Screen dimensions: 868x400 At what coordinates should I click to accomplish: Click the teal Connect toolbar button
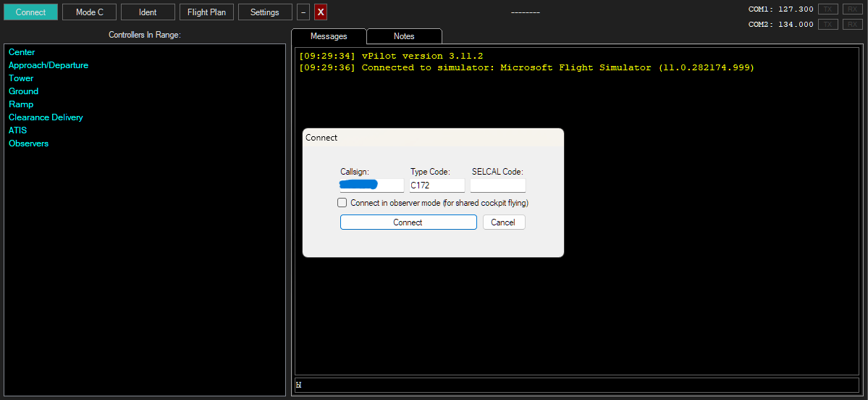30,12
